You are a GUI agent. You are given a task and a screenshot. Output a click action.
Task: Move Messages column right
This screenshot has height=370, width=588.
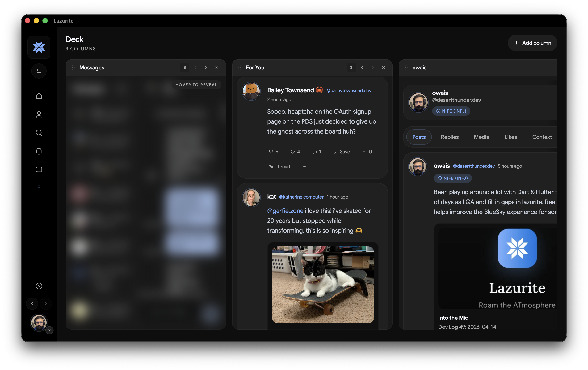tap(206, 68)
